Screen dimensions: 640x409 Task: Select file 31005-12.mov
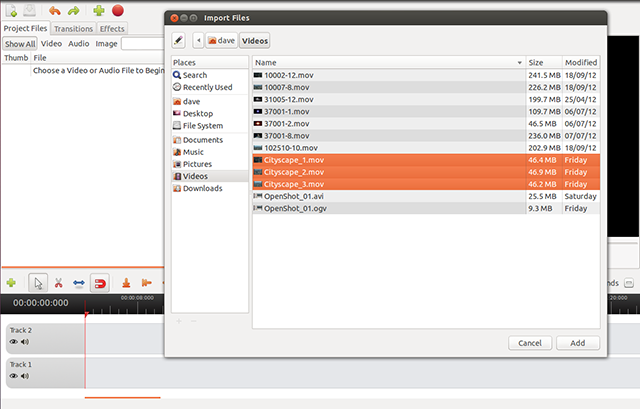(x=426, y=99)
